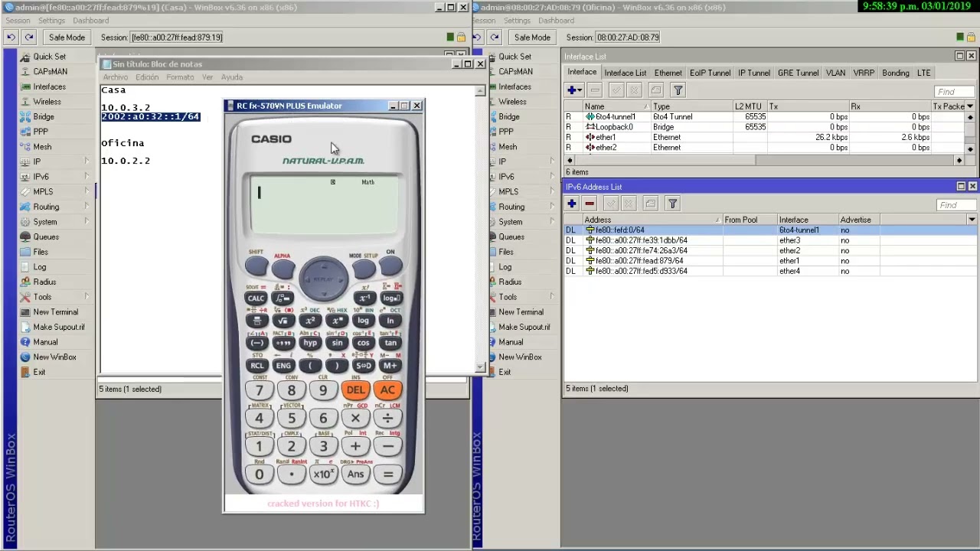Open New Terminal in Oficina WinBox
980x551 pixels.
pyautogui.click(x=521, y=312)
